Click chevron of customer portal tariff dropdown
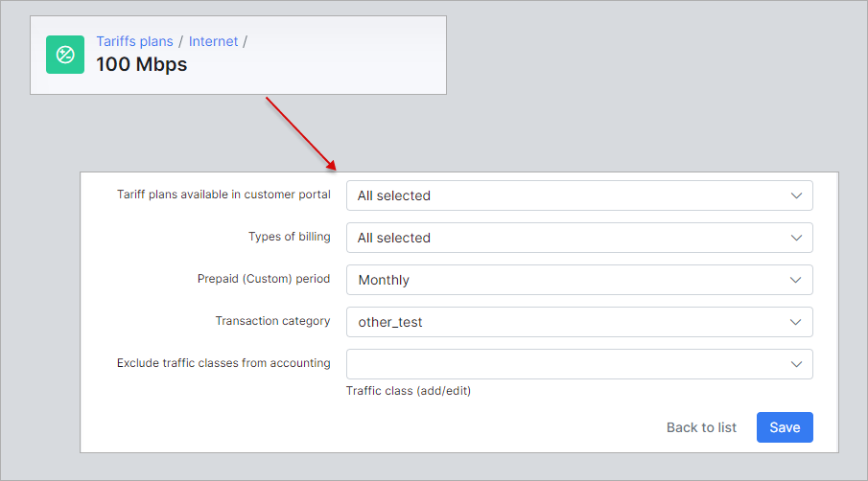Screen dimensions: 868x481 click(796, 195)
